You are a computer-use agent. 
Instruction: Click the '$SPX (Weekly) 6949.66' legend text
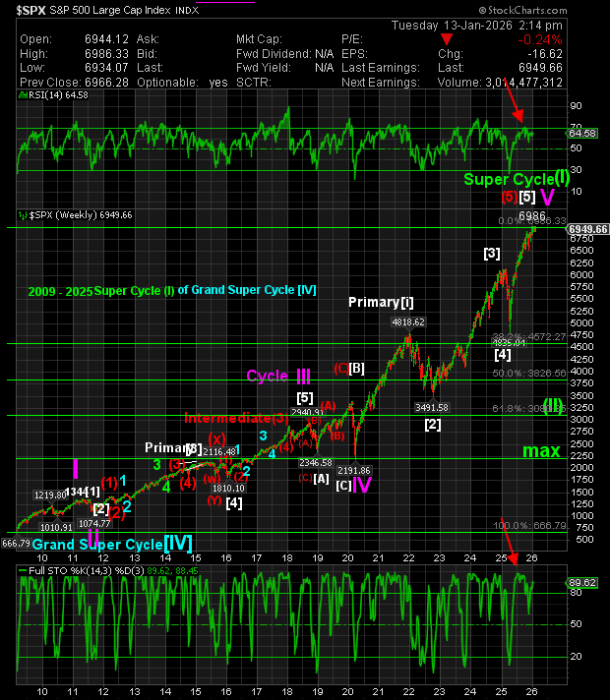[x=81, y=215]
